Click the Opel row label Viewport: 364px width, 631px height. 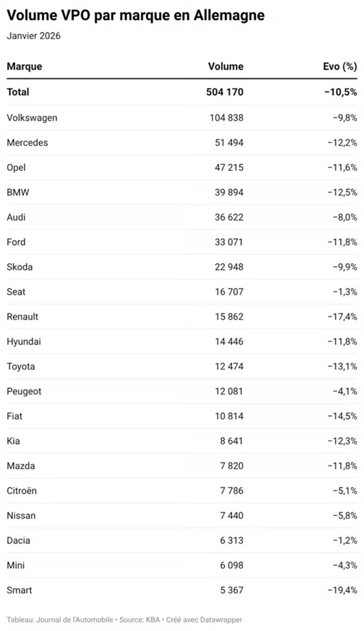click(16, 168)
